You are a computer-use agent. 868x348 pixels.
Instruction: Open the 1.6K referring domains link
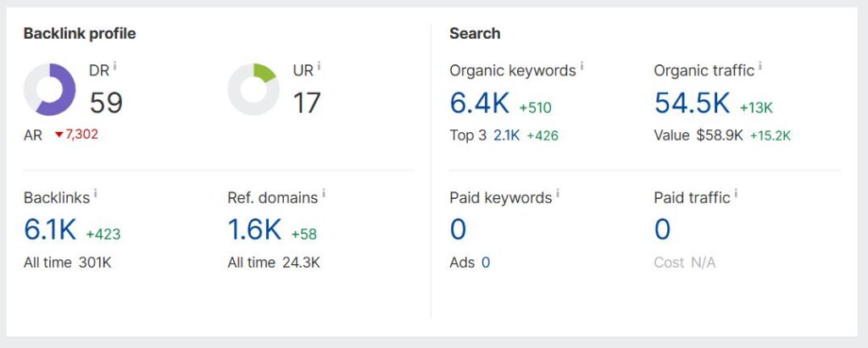point(254,229)
